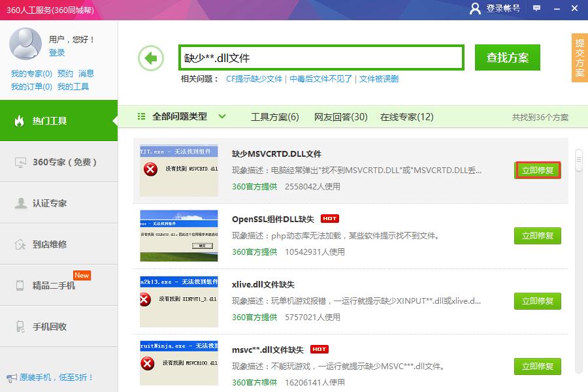Open 手机回收 in sidebar
Image resolution: width=588 pixels, height=392 pixels.
[x=59, y=327]
